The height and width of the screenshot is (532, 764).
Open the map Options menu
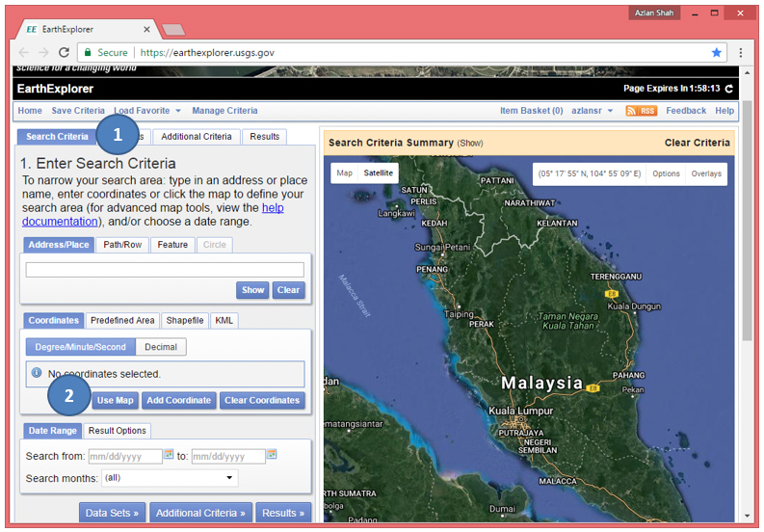coord(666,173)
